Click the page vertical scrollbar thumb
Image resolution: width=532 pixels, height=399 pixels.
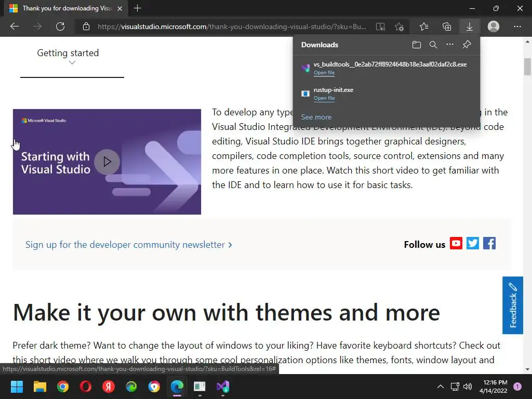pyautogui.click(x=527, y=66)
